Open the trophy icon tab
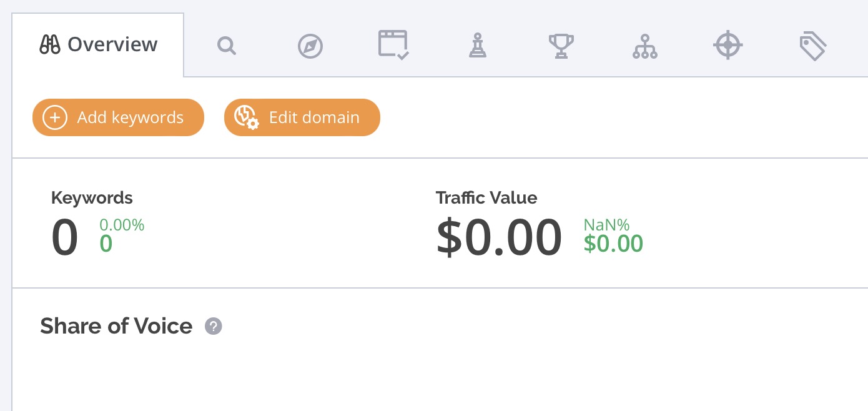The width and height of the screenshot is (868, 411). [x=561, y=46]
